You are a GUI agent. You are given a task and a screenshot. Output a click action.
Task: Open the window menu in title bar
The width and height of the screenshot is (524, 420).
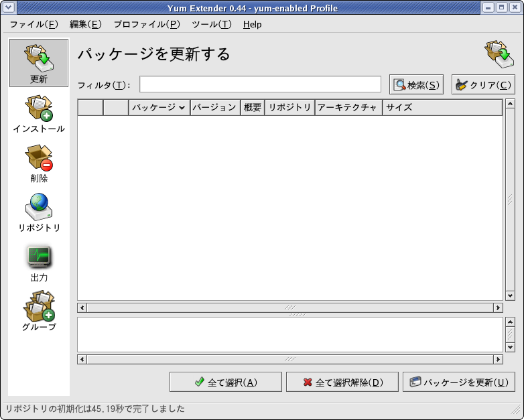point(8,7)
